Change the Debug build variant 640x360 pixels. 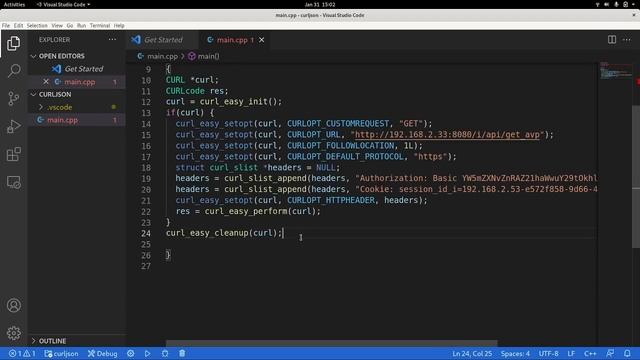(102, 353)
